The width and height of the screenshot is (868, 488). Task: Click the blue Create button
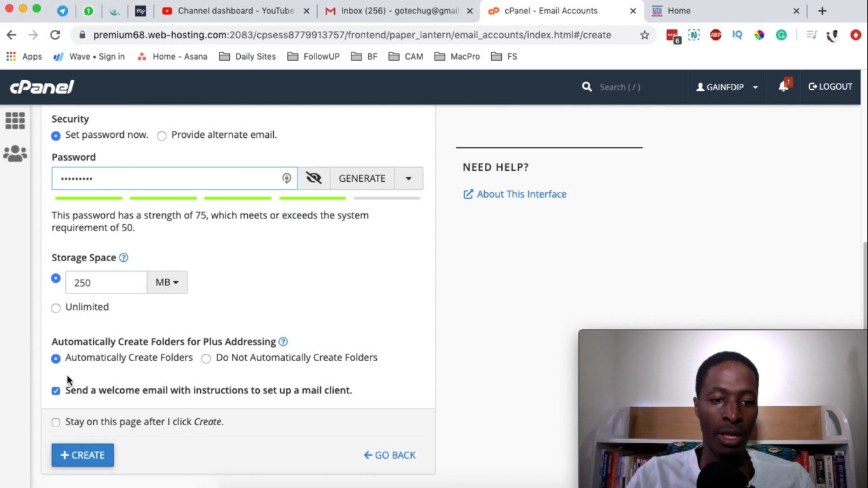(x=83, y=455)
